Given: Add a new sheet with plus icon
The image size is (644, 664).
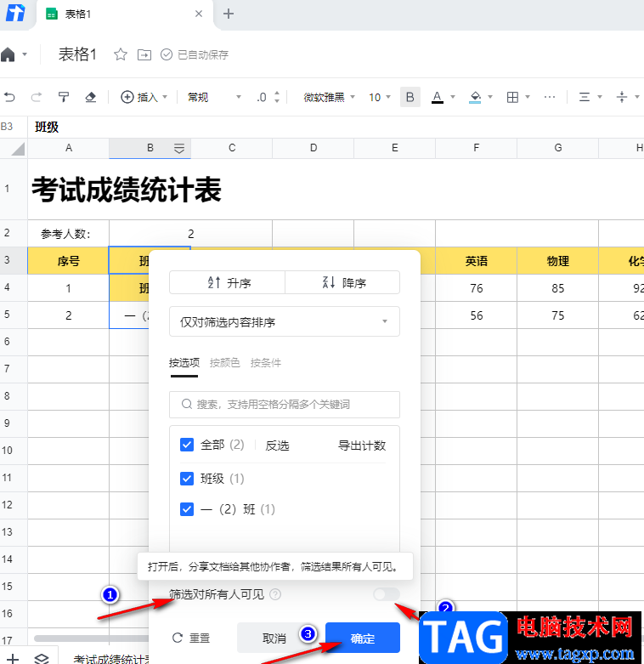Looking at the screenshot, I should 13,659.
